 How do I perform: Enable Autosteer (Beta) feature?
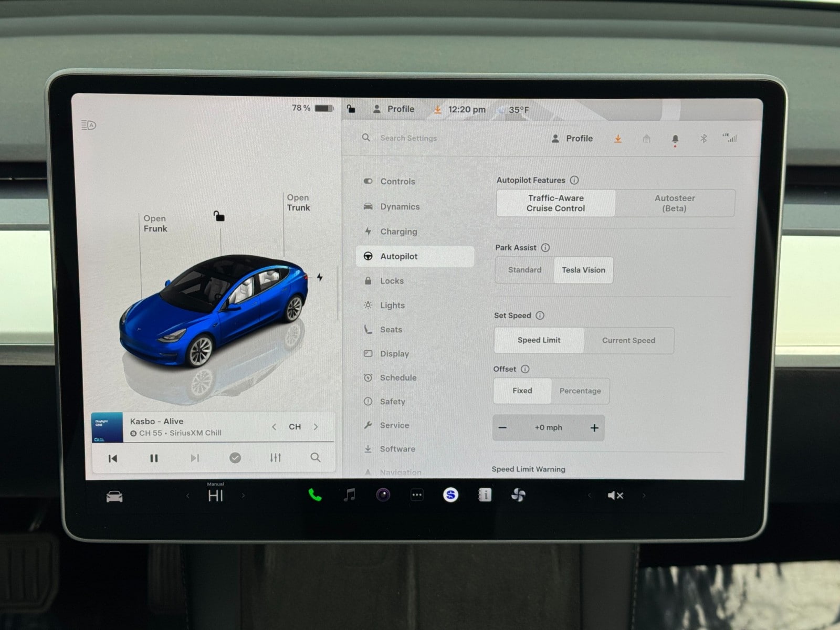[675, 203]
